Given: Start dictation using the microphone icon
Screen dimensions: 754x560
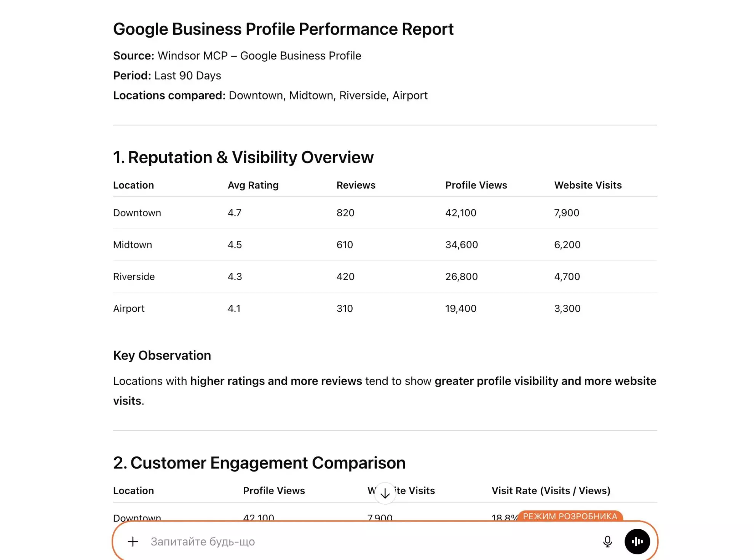Looking at the screenshot, I should coord(607,541).
